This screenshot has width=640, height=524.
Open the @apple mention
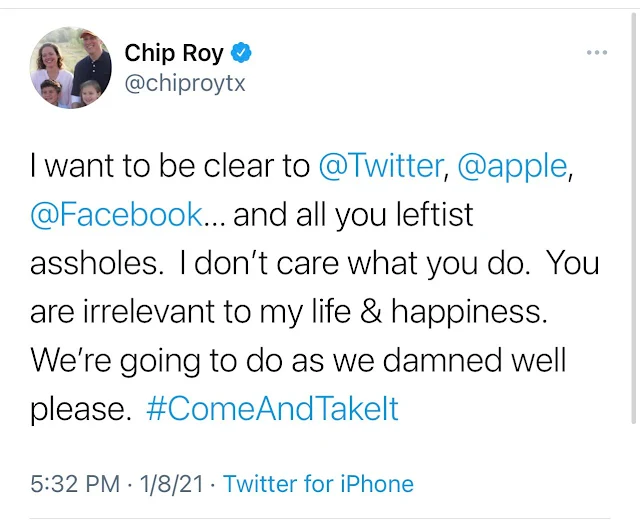[x=511, y=167]
